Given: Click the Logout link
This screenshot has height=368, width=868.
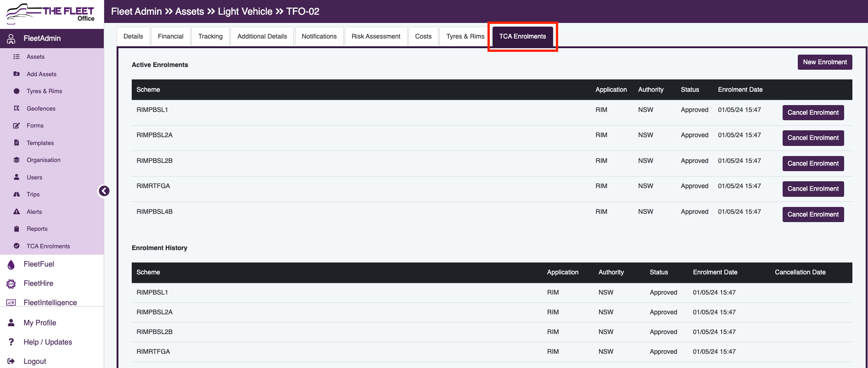Looking at the screenshot, I should coord(35,362).
